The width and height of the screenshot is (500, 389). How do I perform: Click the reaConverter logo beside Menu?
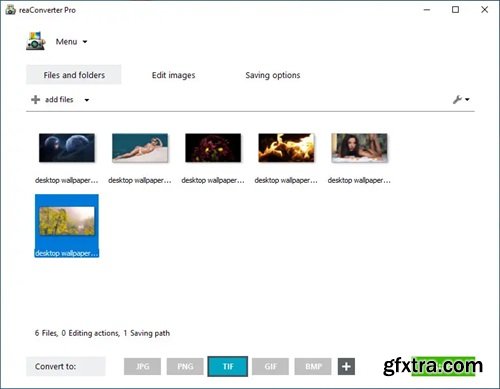pyautogui.click(x=35, y=41)
